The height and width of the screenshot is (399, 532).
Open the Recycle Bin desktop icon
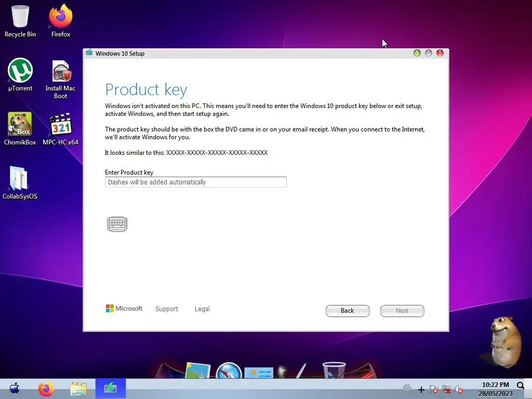pos(20,21)
